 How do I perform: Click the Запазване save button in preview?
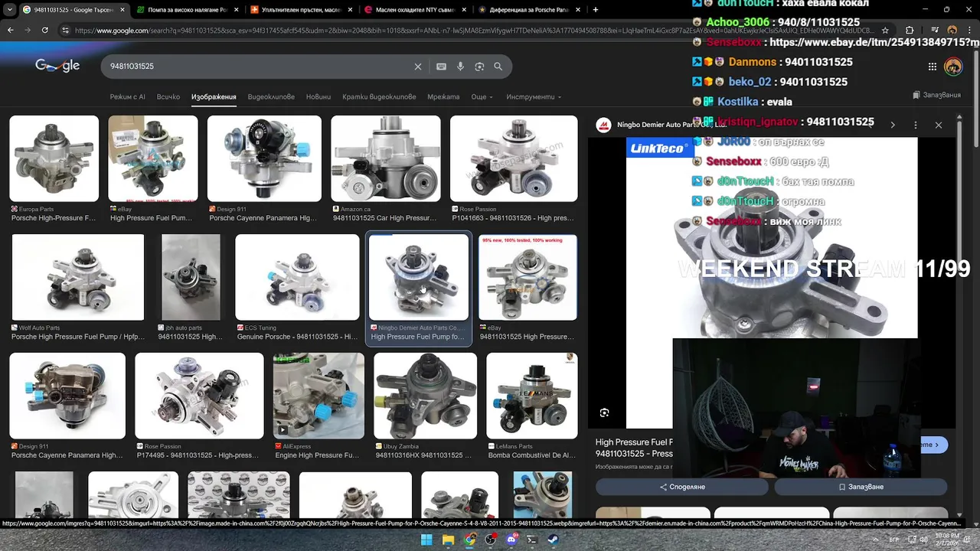[861, 487]
